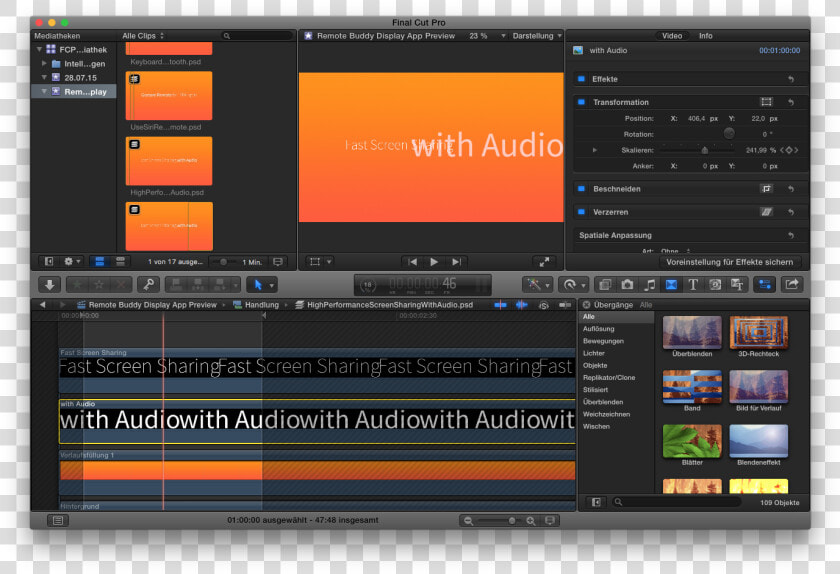Switch browser to filmstrip view
This screenshot has width=840, height=574.
[x=100, y=262]
